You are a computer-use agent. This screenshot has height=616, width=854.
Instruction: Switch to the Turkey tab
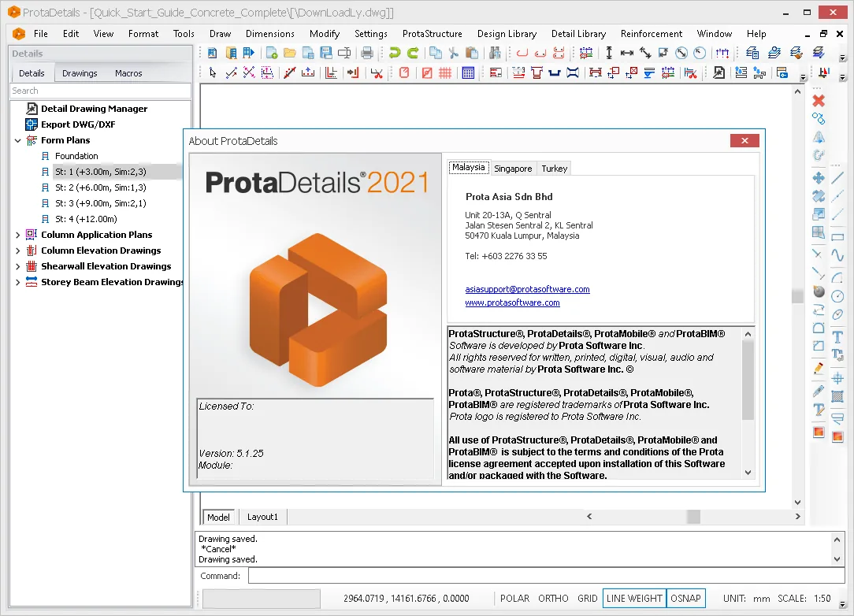[x=555, y=169]
